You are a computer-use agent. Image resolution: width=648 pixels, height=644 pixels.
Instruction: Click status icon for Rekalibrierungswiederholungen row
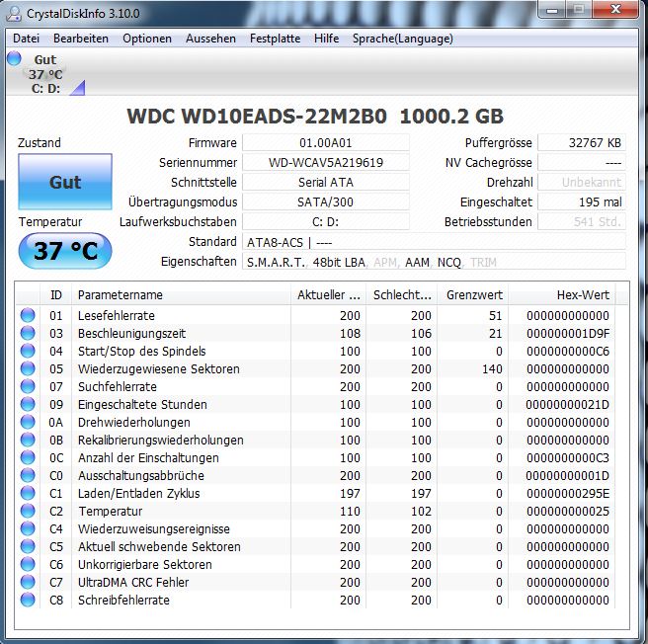pyautogui.click(x=28, y=440)
